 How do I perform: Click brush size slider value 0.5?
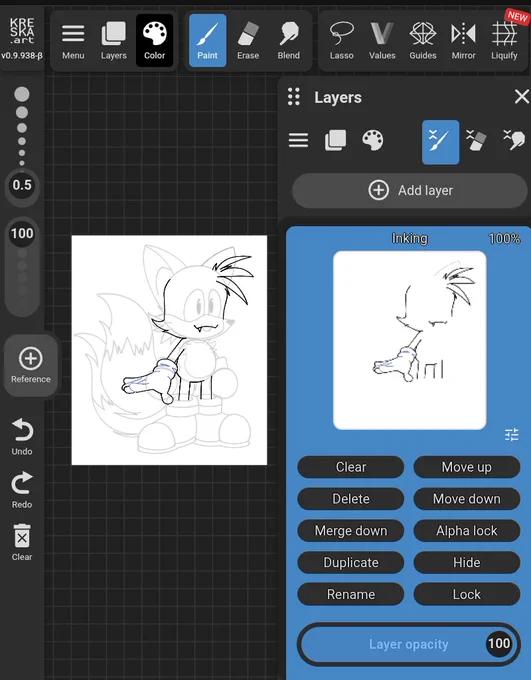point(22,185)
